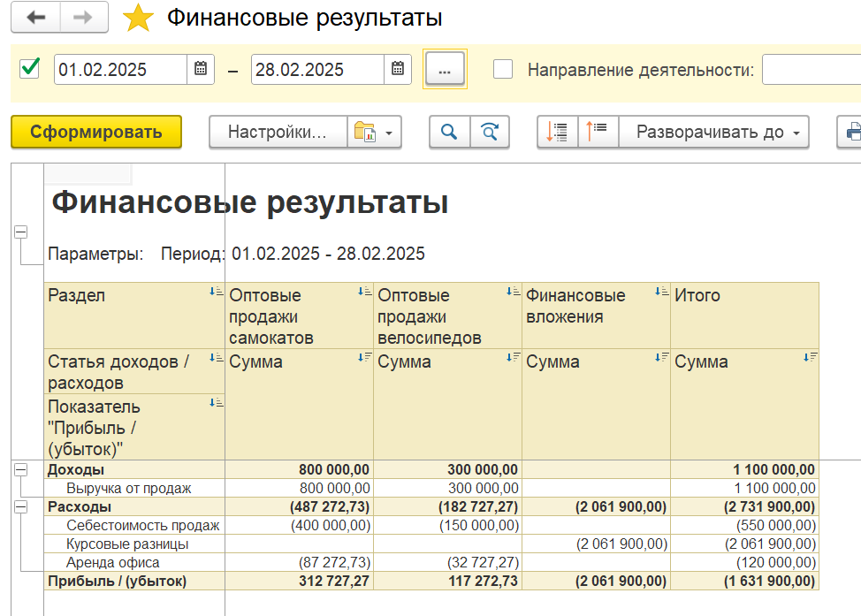Viewport: 861px width, 616px height.
Task: Go back with the left arrow button
Action: tap(35, 18)
